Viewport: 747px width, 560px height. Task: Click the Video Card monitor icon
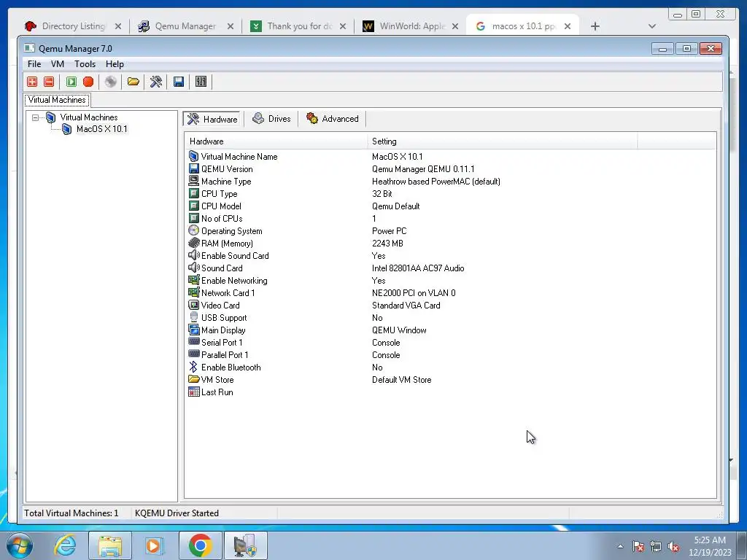[x=193, y=305]
